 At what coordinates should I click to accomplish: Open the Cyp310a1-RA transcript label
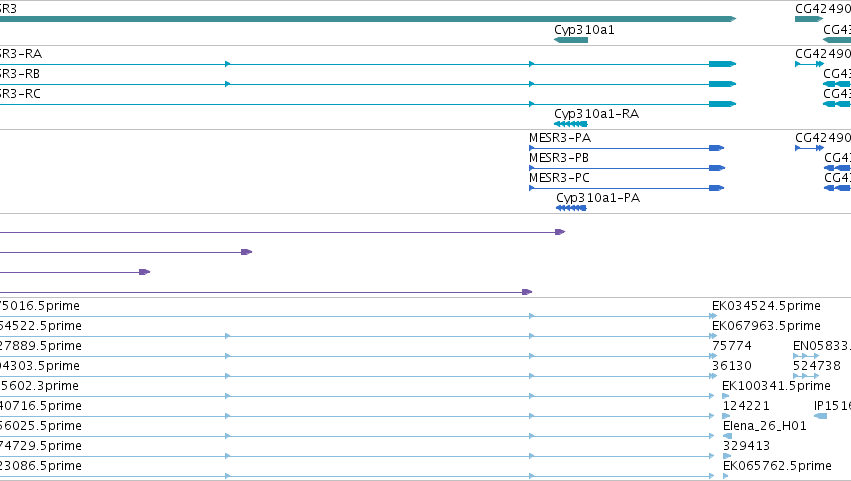[596, 114]
